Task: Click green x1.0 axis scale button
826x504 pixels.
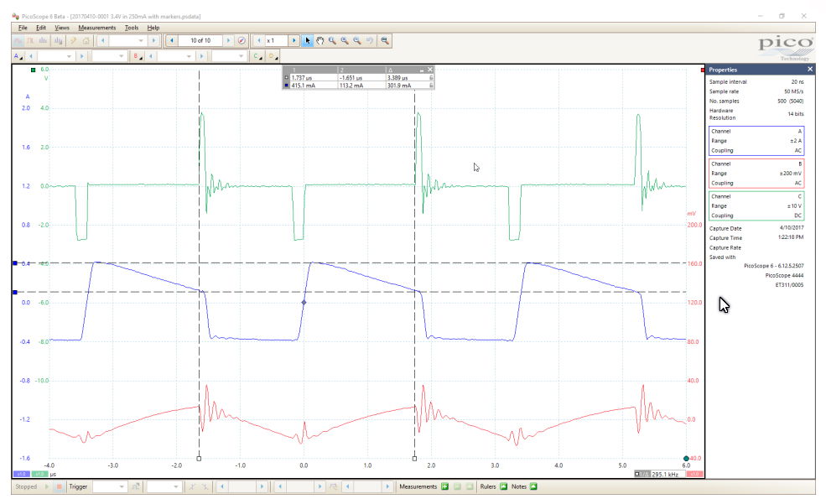Action: click(39, 474)
